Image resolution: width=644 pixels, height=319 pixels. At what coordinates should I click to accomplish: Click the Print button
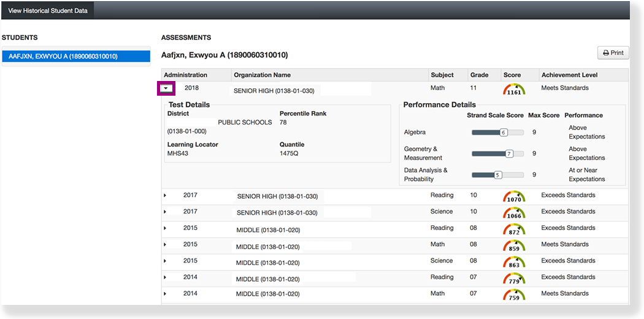pyautogui.click(x=613, y=53)
